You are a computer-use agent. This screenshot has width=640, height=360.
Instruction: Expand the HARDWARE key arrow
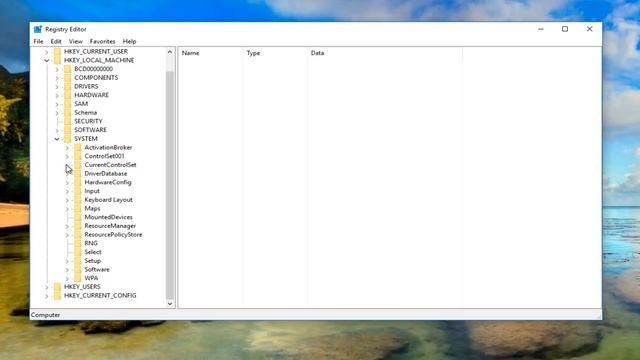click(57, 95)
